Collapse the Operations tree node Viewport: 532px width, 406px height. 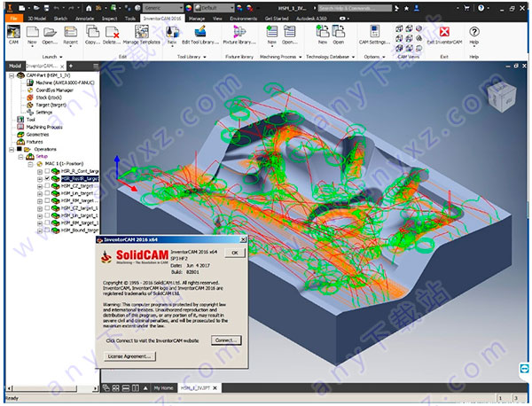(x=12, y=150)
